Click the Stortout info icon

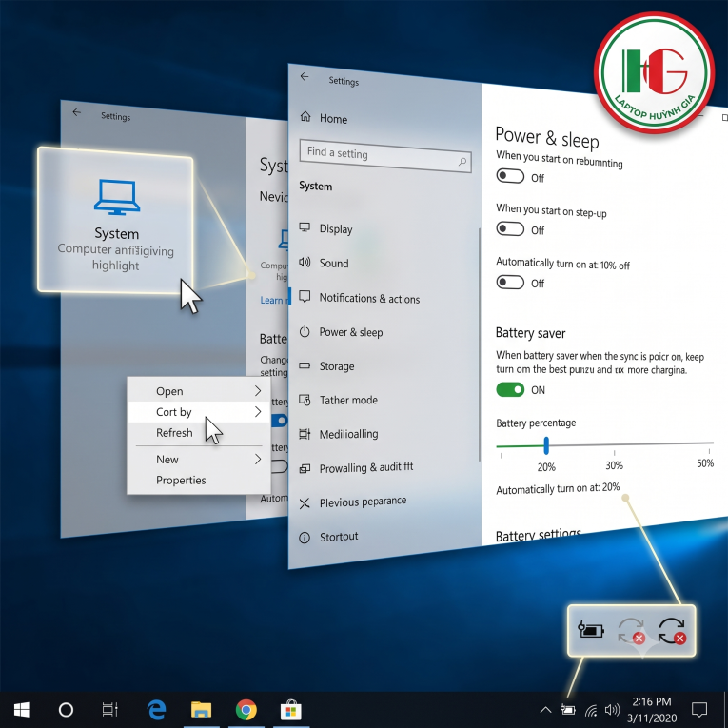pyautogui.click(x=305, y=538)
